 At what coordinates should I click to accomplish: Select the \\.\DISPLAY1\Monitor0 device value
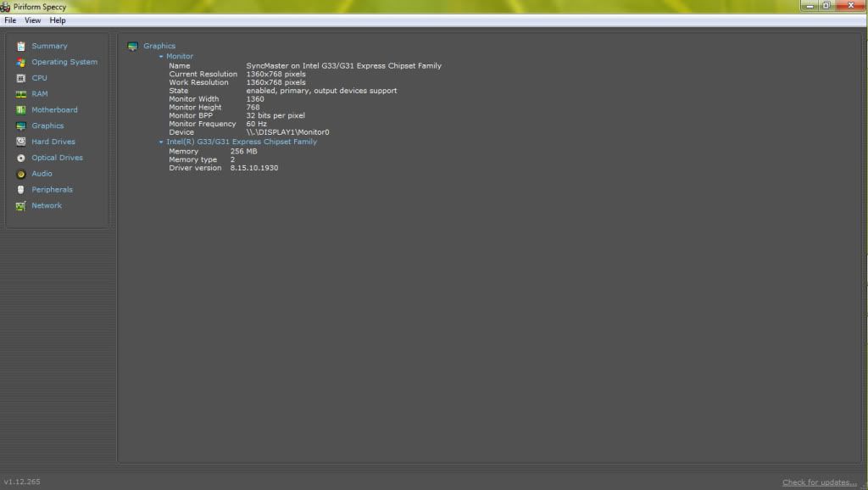pos(288,132)
